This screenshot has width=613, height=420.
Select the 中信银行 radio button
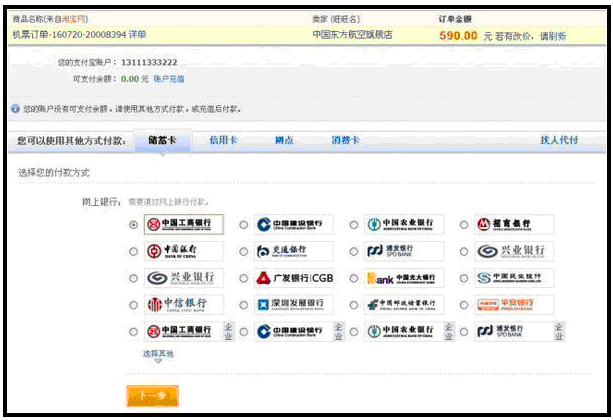(x=133, y=305)
